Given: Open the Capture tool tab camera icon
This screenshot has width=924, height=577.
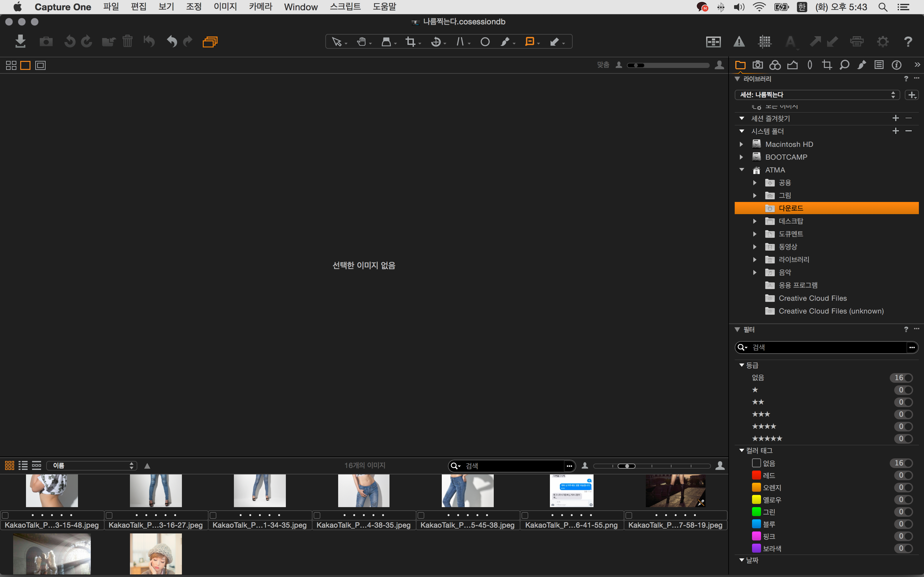Looking at the screenshot, I should point(757,65).
